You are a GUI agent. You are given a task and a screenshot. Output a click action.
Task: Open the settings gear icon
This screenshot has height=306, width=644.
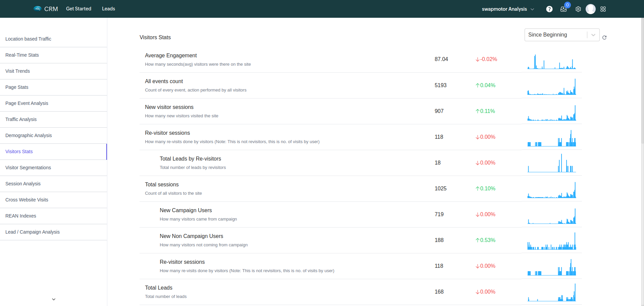pos(578,9)
